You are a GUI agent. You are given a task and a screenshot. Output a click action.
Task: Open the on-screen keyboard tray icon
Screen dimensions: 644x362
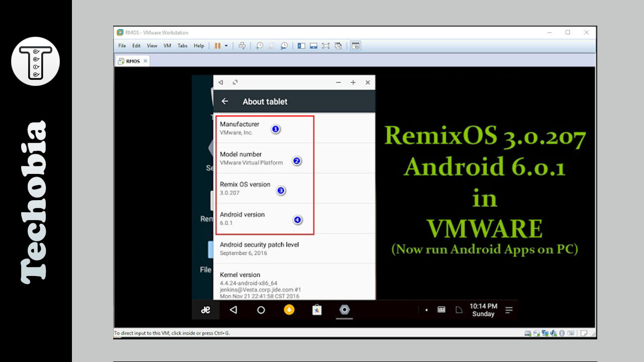click(441, 310)
